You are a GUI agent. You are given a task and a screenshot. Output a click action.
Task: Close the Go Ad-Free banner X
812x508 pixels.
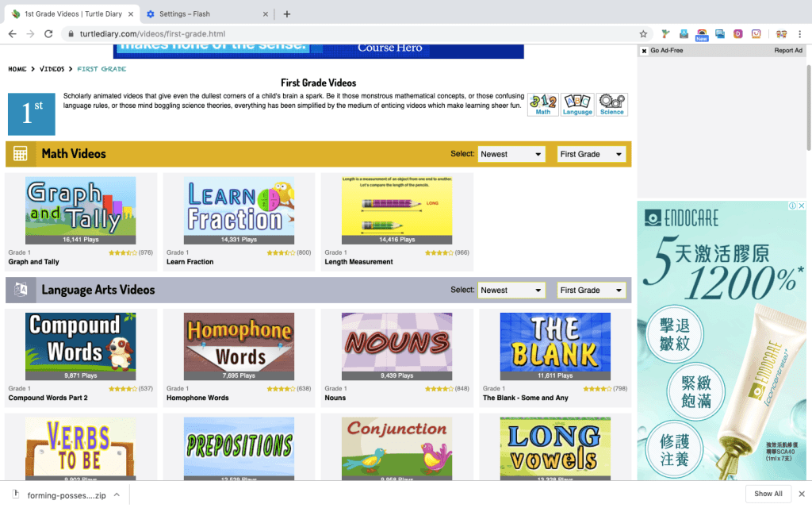644,51
